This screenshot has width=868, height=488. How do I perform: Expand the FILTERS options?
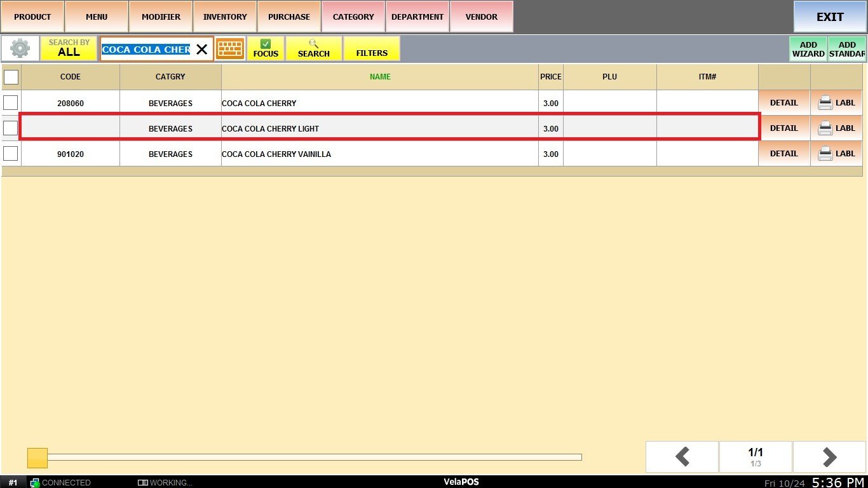[x=372, y=49]
